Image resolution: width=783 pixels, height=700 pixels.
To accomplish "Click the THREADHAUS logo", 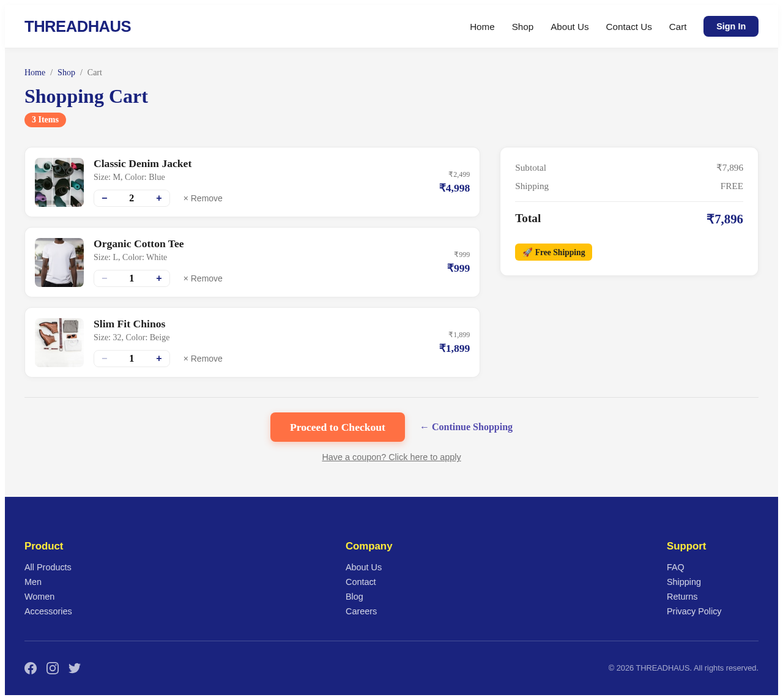I will tap(78, 26).
